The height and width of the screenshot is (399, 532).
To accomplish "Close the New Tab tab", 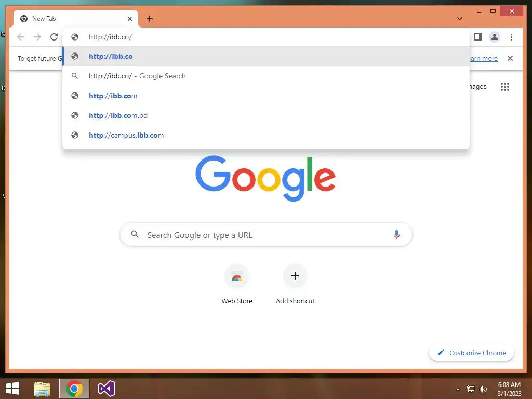I will [x=129, y=19].
